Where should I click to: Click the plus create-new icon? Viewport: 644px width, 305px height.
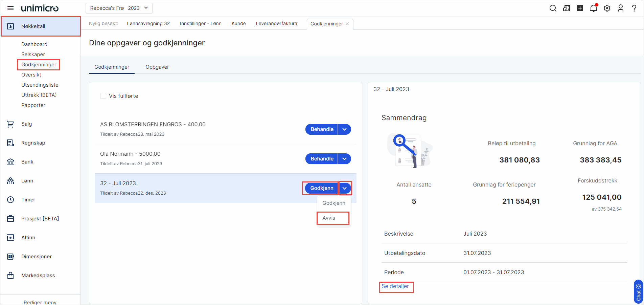580,8
